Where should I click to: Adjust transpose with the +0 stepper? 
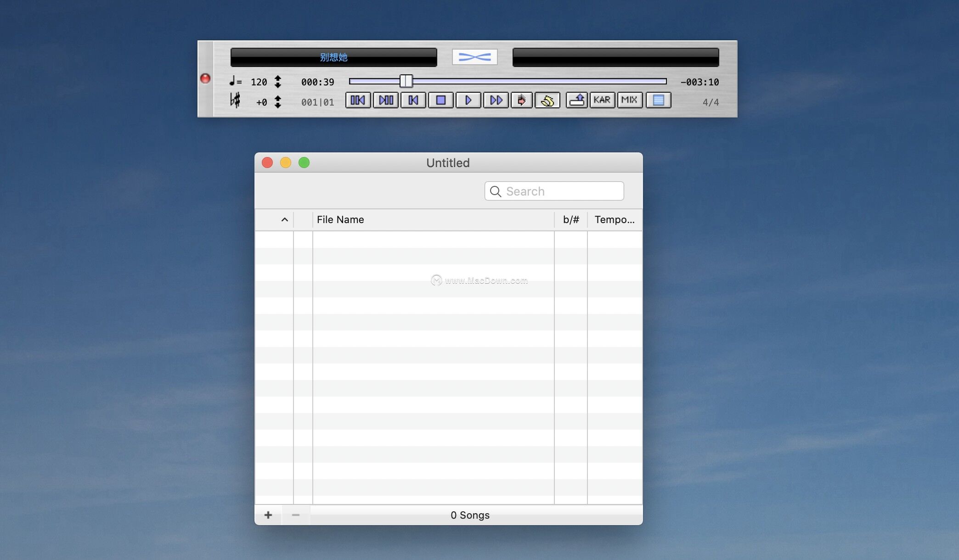click(x=278, y=102)
